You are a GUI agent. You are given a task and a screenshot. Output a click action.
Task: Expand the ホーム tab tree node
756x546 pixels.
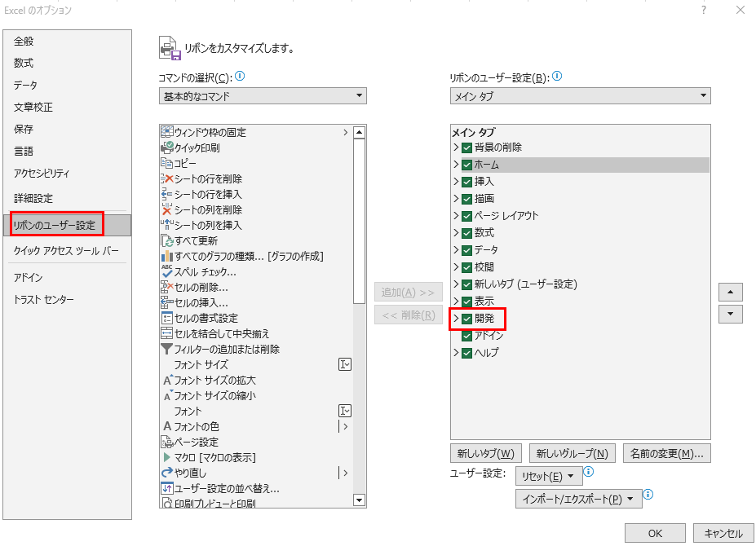456,165
